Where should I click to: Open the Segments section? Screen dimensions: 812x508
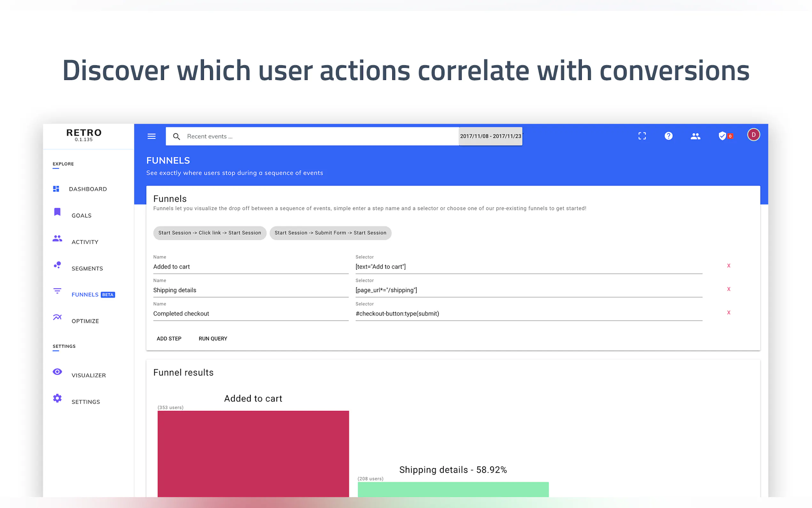[x=87, y=268]
